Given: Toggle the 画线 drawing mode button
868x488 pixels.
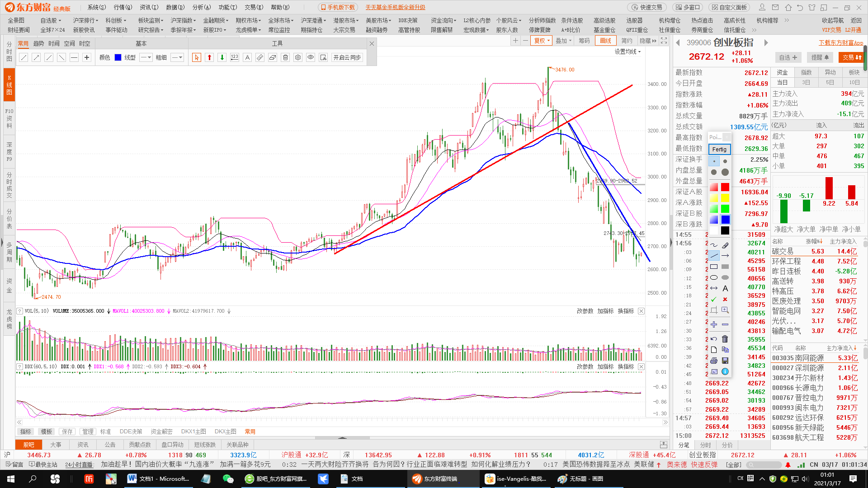Looking at the screenshot, I should (605, 41).
